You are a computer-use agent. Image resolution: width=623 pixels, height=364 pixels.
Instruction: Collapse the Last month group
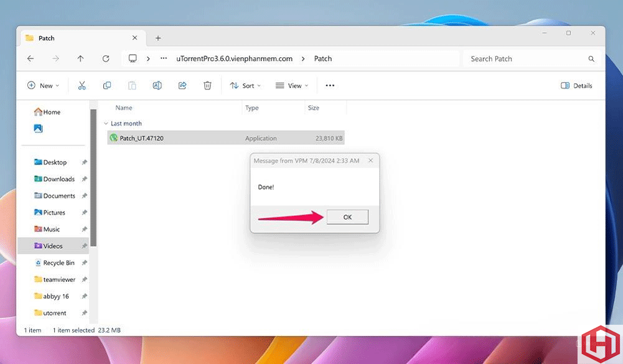coord(106,124)
